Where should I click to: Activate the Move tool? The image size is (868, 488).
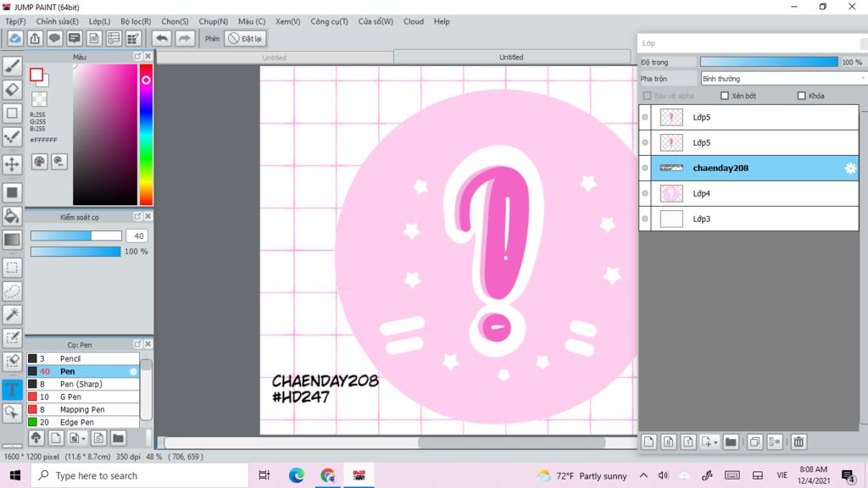coord(12,164)
